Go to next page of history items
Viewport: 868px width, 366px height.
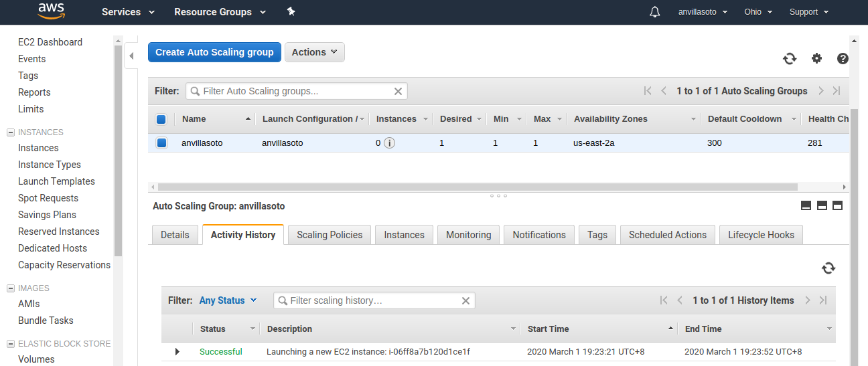pos(808,300)
